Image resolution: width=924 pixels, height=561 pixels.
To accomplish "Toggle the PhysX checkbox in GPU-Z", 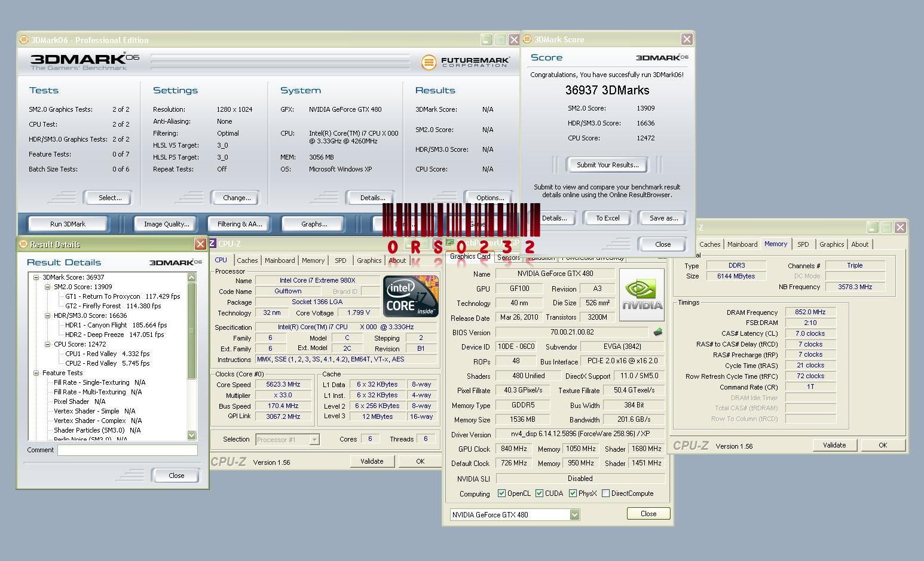I will 573,493.
